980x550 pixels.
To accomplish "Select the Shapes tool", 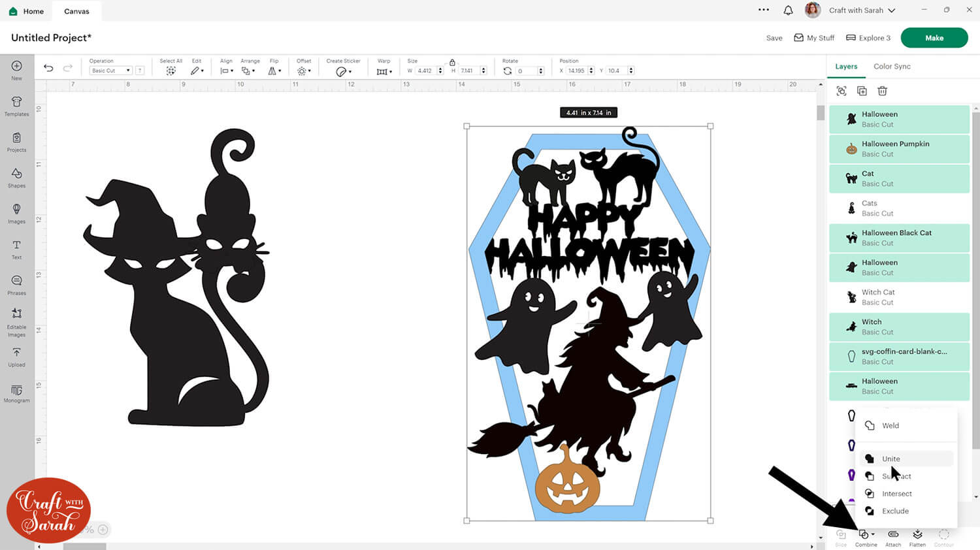I will click(16, 176).
